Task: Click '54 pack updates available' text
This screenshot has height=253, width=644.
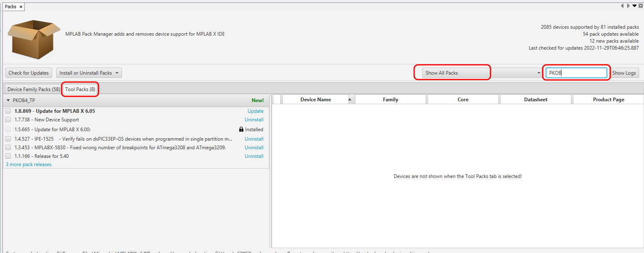Action: [x=611, y=34]
